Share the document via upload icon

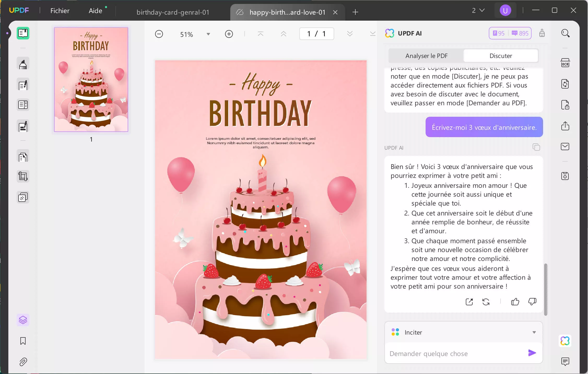click(x=565, y=126)
